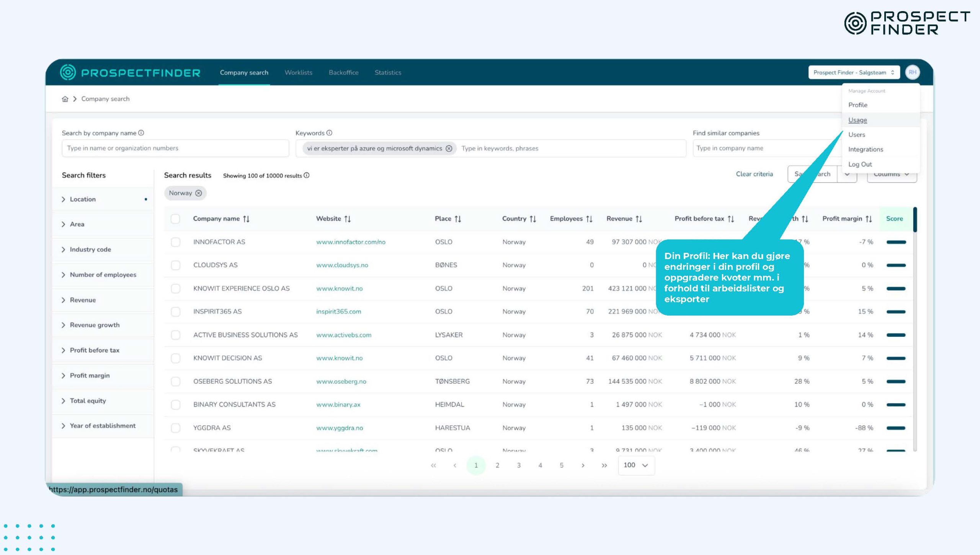The height and width of the screenshot is (555, 980).
Task: Open the rows-per-page 100 dropdown
Action: click(636, 465)
